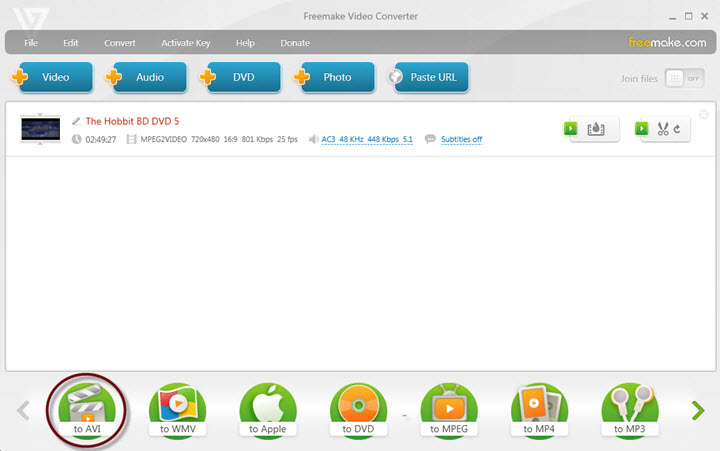
Task: Click the MPEG2VIDEO codec text
Action: pos(163,139)
